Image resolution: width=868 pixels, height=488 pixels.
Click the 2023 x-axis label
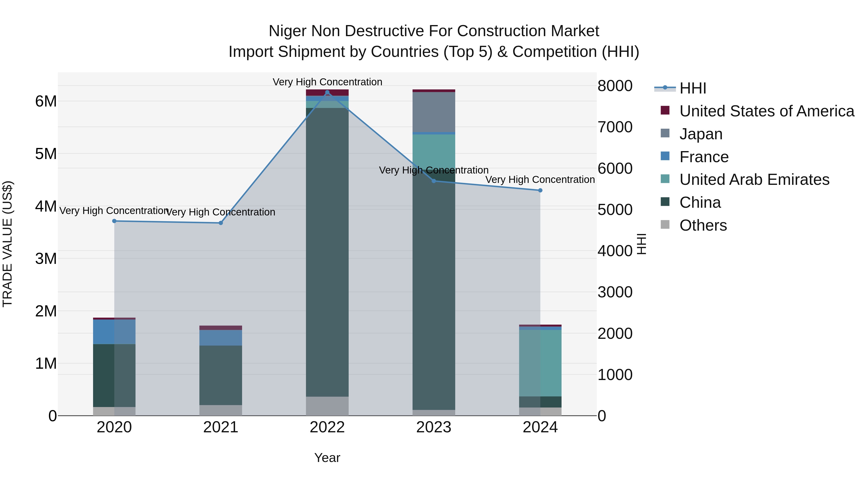(434, 427)
